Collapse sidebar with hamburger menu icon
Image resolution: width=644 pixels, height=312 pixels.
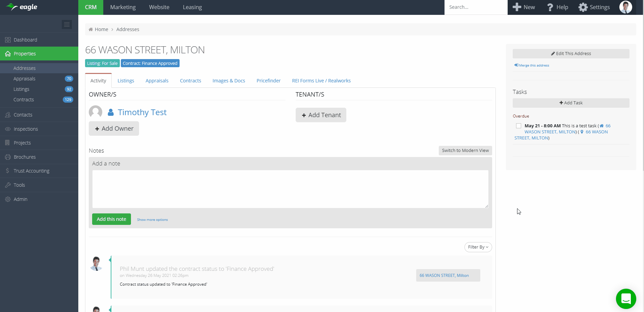(x=66, y=24)
